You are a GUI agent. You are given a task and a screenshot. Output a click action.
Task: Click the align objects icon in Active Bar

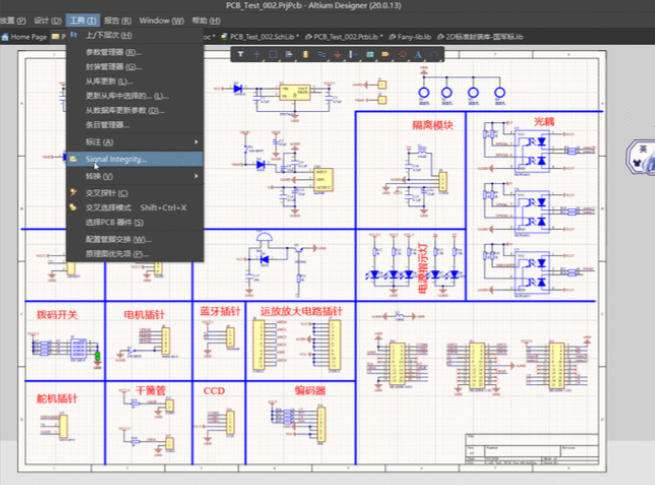coord(289,54)
